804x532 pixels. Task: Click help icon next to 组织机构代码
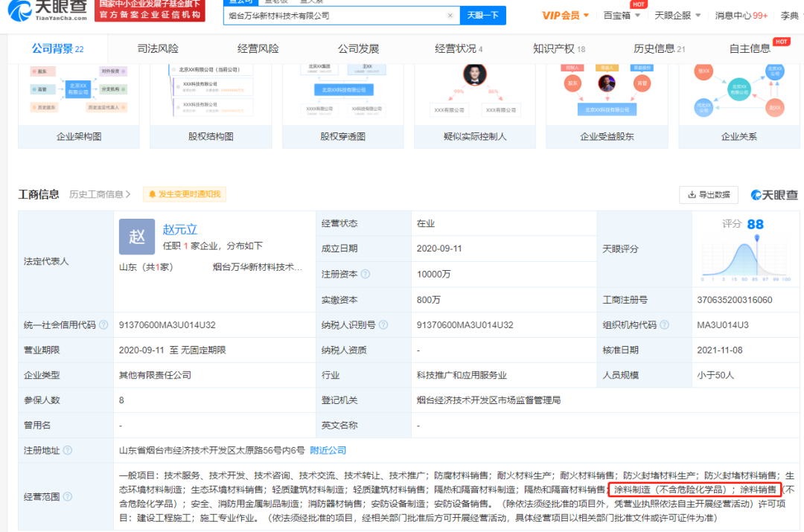tap(665, 325)
